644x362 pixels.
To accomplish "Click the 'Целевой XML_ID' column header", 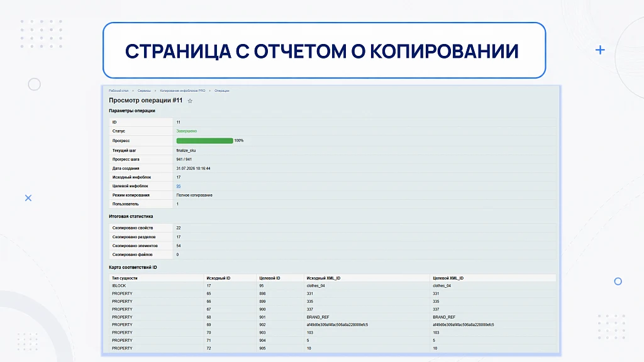I will [448, 278].
